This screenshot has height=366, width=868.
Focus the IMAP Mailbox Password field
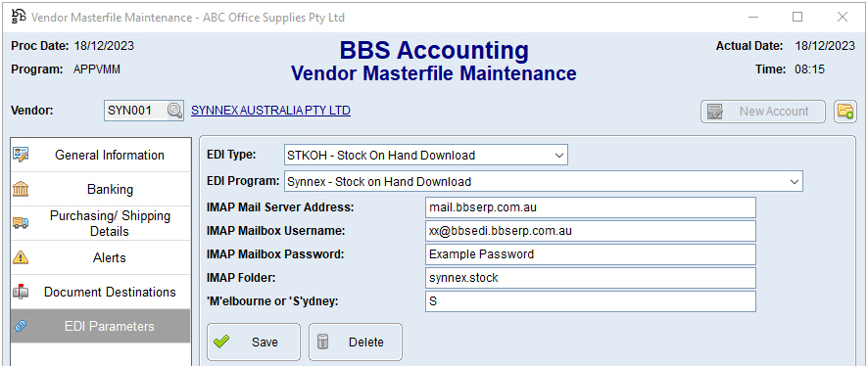pyautogui.click(x=591, y=254)
